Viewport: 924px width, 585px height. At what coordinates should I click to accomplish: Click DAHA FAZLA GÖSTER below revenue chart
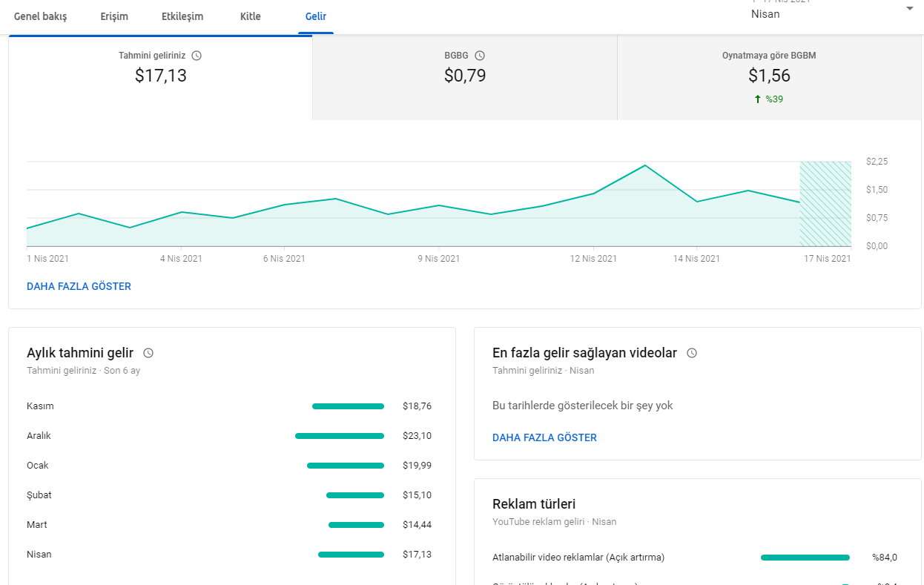pos(79,286)
